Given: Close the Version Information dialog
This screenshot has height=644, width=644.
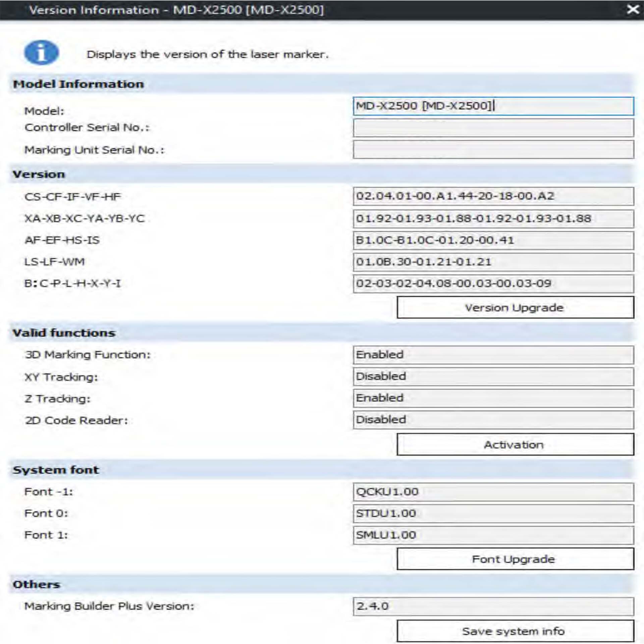Looking at the screenshot, I should pyautogui.click(x=633, y=9).
